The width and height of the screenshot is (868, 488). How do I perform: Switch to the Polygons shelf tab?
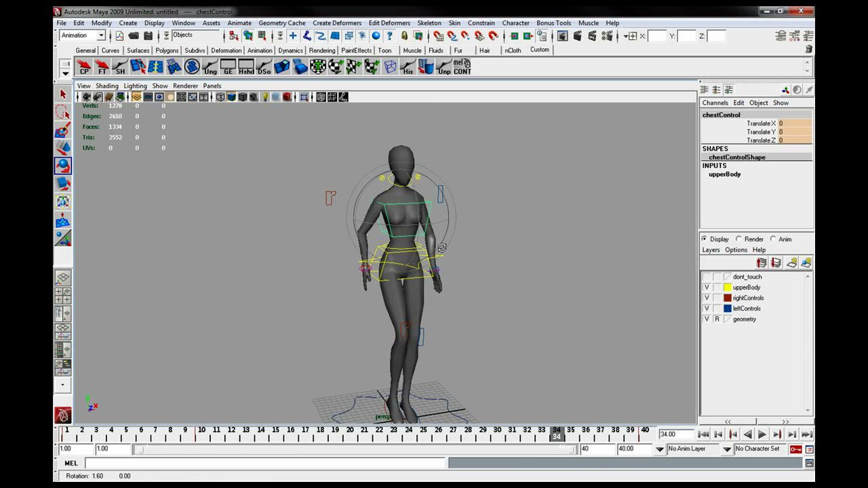click(x=167, y=50)
